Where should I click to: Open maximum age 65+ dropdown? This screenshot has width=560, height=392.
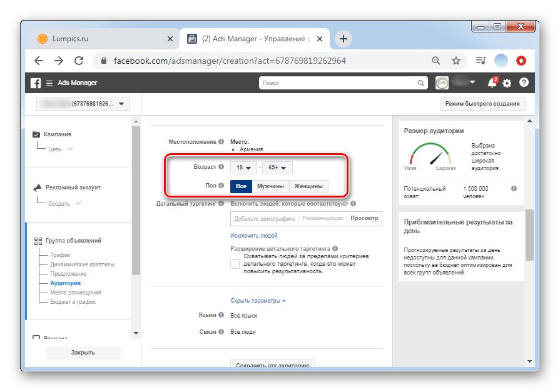coord(277,168)
